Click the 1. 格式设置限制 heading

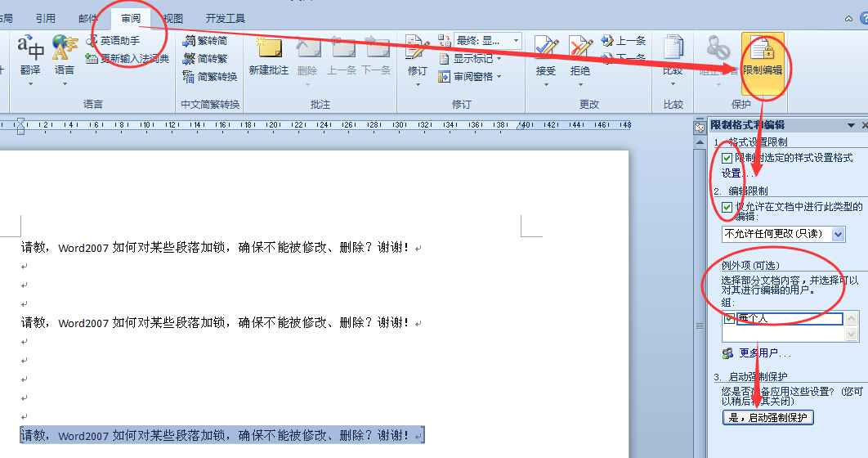coord(750,141)
